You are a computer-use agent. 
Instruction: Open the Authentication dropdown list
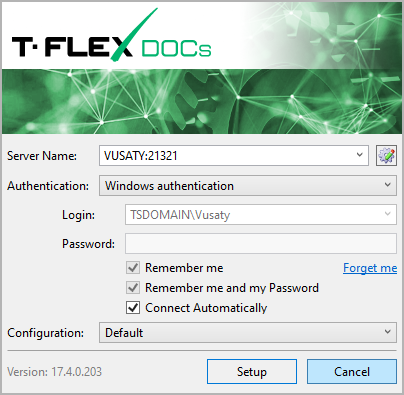248,185
